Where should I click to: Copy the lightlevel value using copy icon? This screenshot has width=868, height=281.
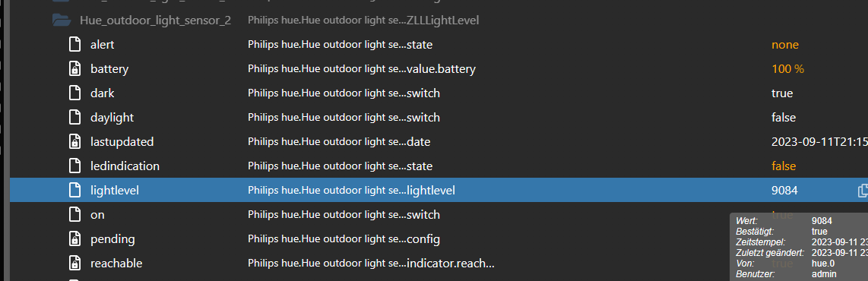click(863, 191)
